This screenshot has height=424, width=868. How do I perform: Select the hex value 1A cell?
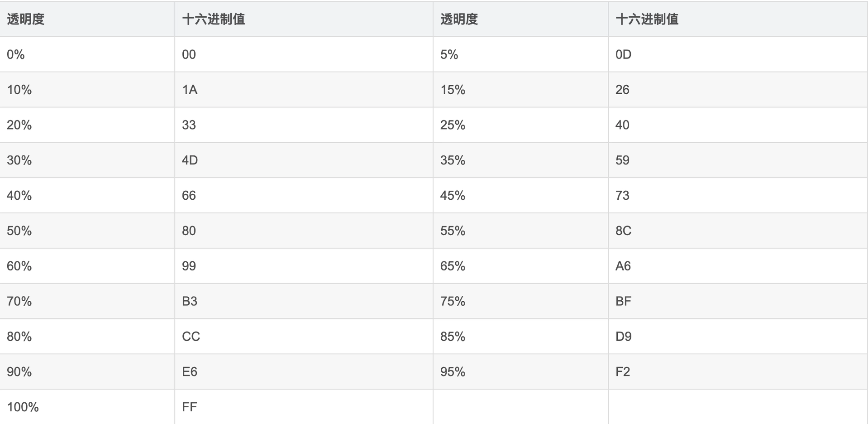(x=190, y=90)
